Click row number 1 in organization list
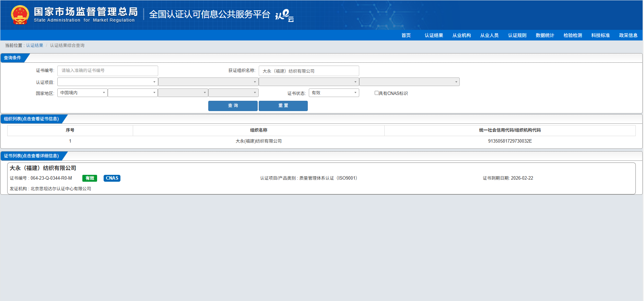The image size is (644, 301). [70, 141]
